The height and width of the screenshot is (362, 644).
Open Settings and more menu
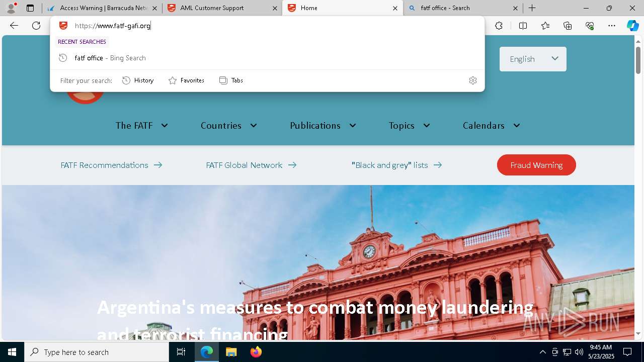612,26
